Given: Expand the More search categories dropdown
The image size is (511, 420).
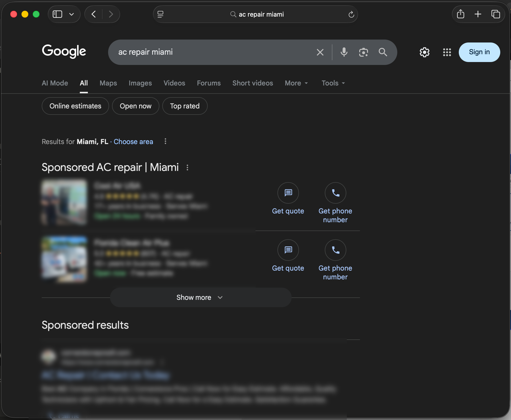Looking at the screenshot, I should click(x=296, y=83).
